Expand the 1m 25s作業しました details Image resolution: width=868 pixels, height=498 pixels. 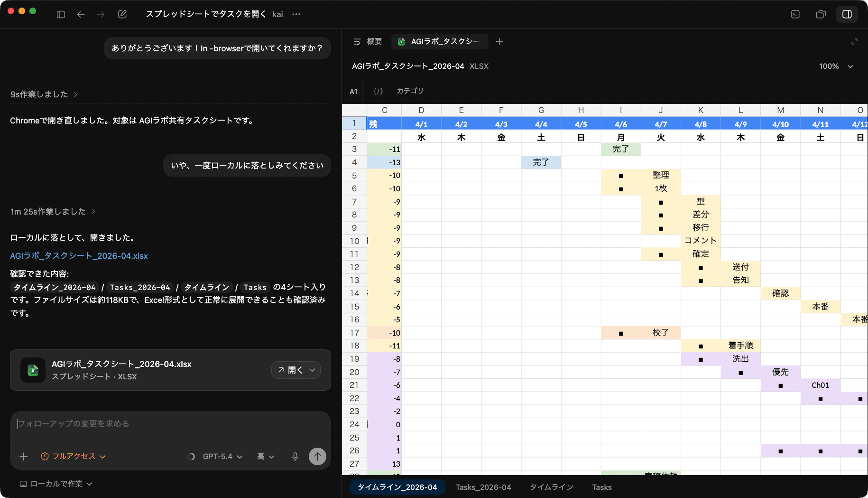pyautogui.click(x=53, y=211)
